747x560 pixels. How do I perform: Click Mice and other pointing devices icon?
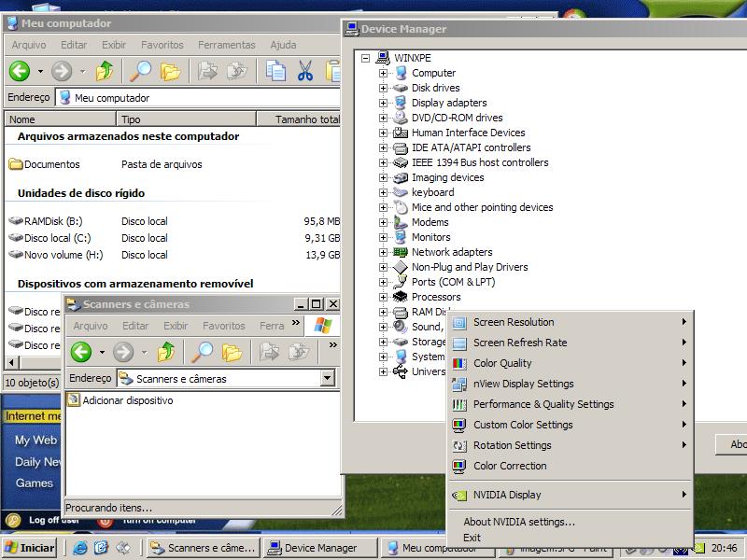[401, 207]
